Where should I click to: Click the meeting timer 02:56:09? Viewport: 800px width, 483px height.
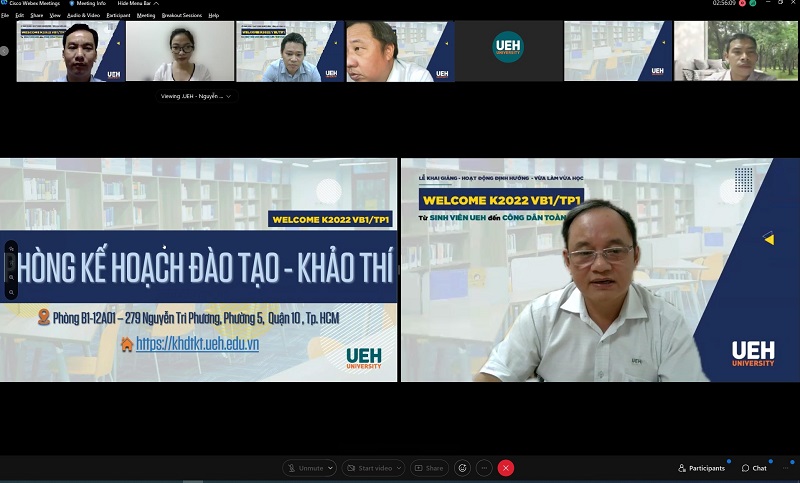724,3
